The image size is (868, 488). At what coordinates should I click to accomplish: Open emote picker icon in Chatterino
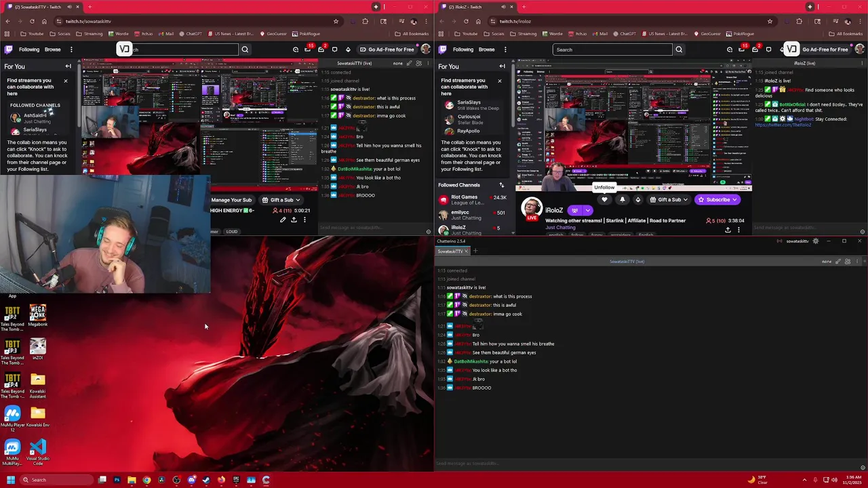tap(863, 467)
